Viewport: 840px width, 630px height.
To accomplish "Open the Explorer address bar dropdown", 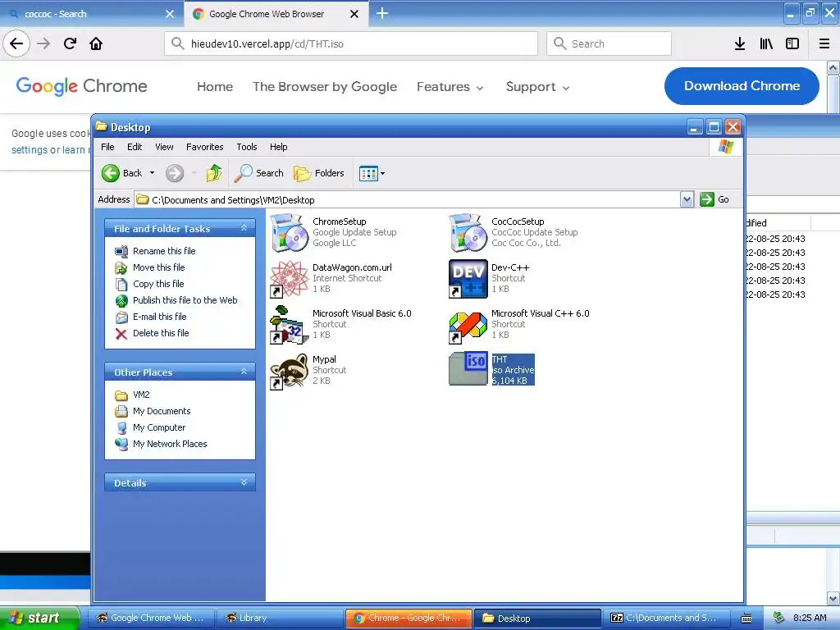I will tap(687, 200).
